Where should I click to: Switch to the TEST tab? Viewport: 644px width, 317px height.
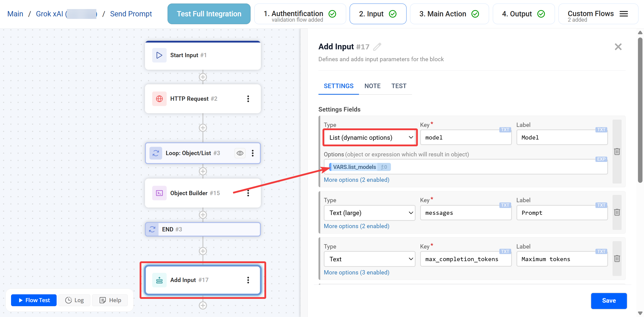pyautogui.click(x=398, y=86)
